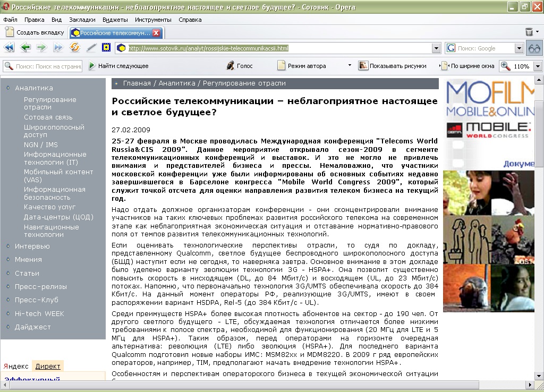This screenshot has width=544, height=392.
Task: Open the Пресс-релизы sidebar section
Action: pyautogui.click(x=41, y=286)
